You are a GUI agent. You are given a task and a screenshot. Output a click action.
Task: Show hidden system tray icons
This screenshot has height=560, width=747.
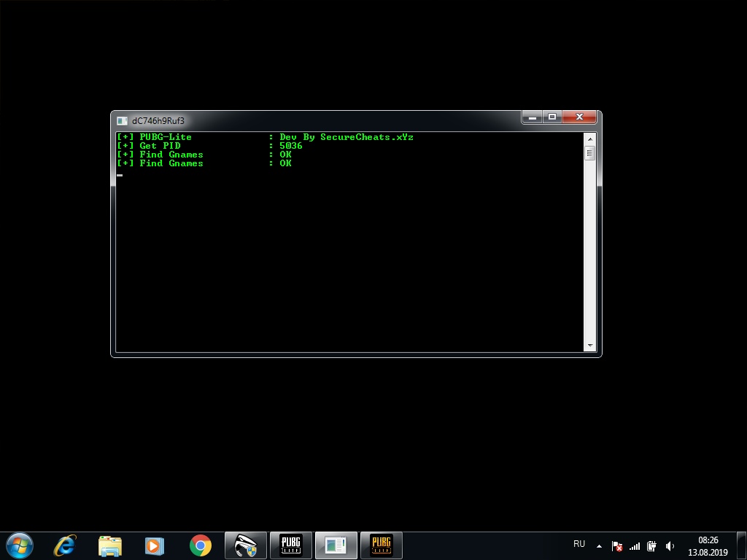tap(599, 545)
